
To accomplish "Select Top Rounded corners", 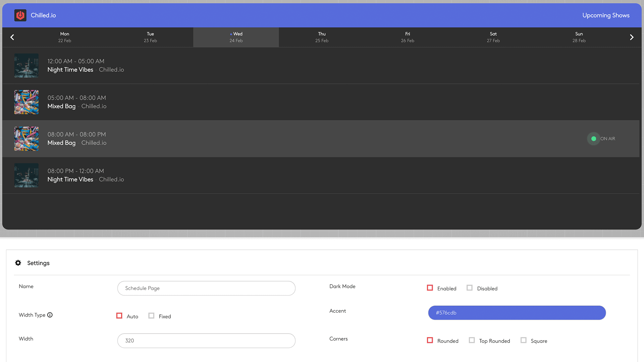I will (x=472, y=340).
